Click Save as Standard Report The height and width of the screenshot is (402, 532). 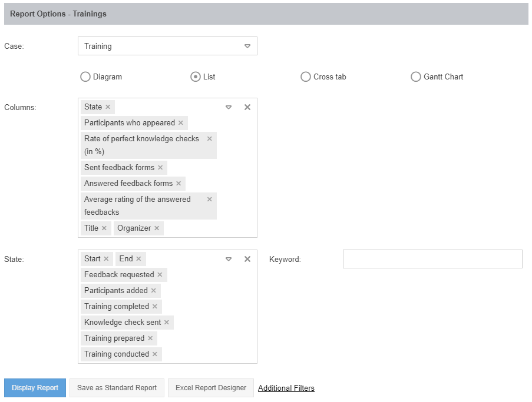pos(117,388)
